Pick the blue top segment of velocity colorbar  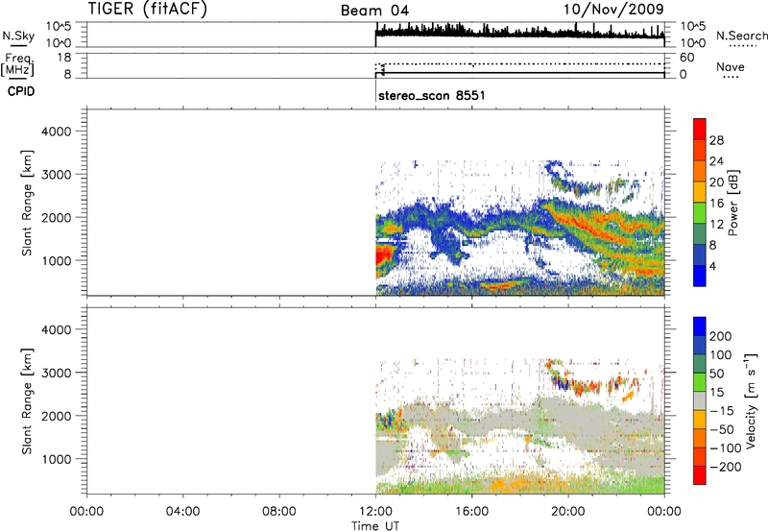click(700, 326)
